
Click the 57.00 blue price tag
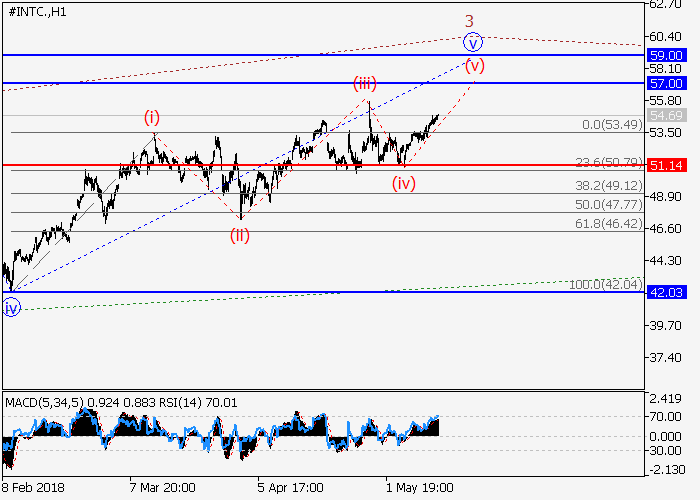pos(665,83)
